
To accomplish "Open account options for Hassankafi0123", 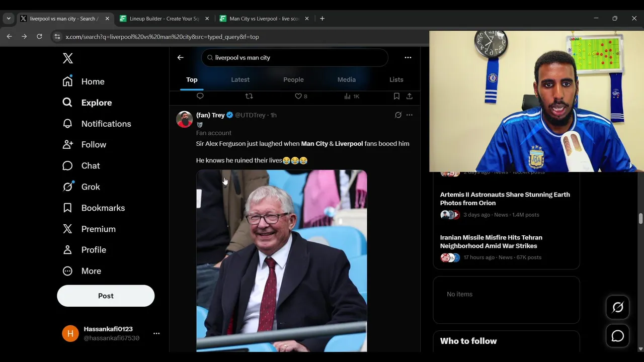I will tap(156, 333).
